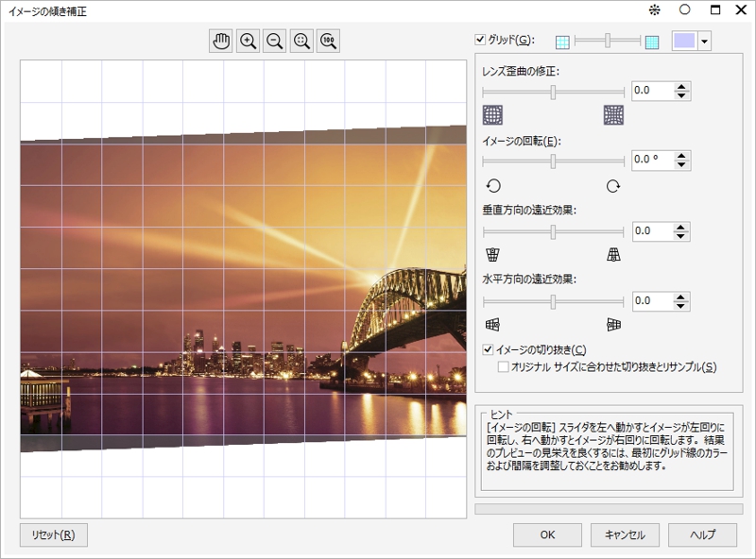Decrease image rotation value with down arrow
756x559 pixels.
[x=683, y=164]
